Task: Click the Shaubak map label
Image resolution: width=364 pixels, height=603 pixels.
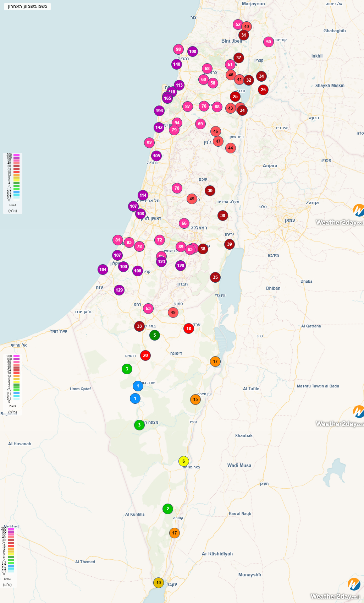Action: [244, 436]
